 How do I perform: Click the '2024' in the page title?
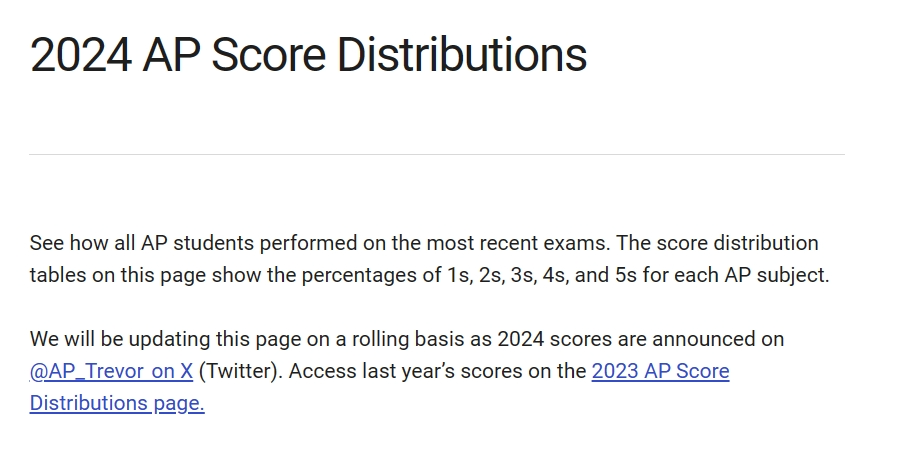tap(80, 55)
